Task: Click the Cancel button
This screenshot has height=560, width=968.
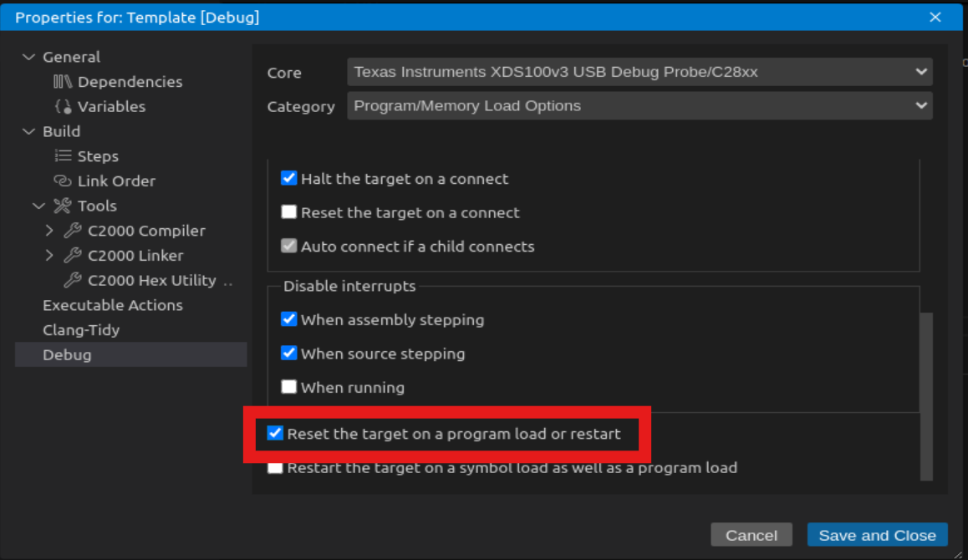Action: [x=751, y=535]
